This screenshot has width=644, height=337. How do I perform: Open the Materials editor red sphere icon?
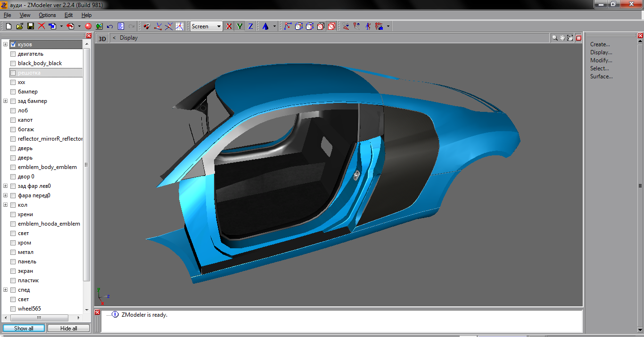[88, 26]
